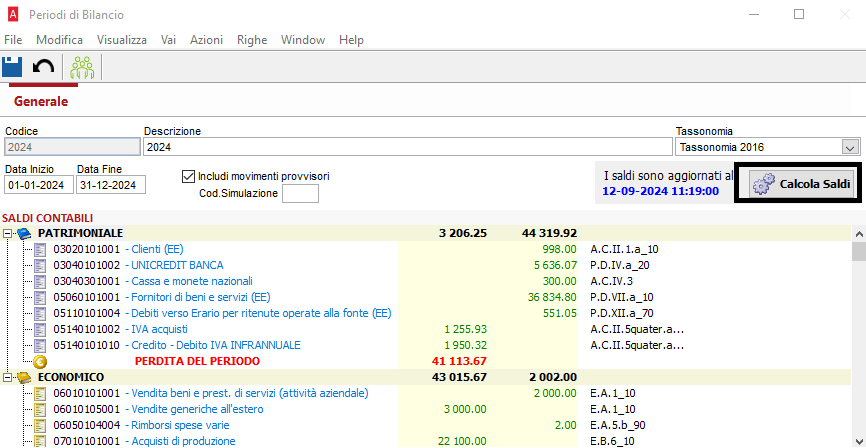Click the ECONOMICO yellow book icon
866x448 pixels.
[x=24, y=378]
